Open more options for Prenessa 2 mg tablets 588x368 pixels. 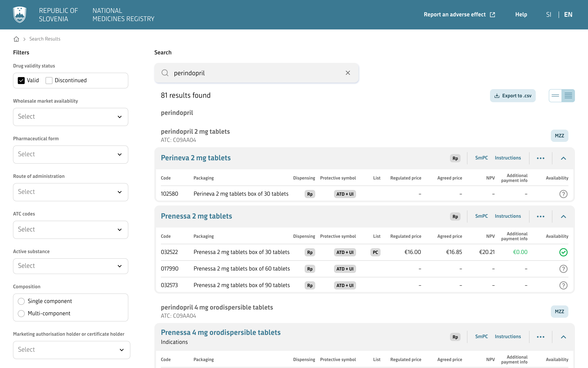[x=540, y=216]
